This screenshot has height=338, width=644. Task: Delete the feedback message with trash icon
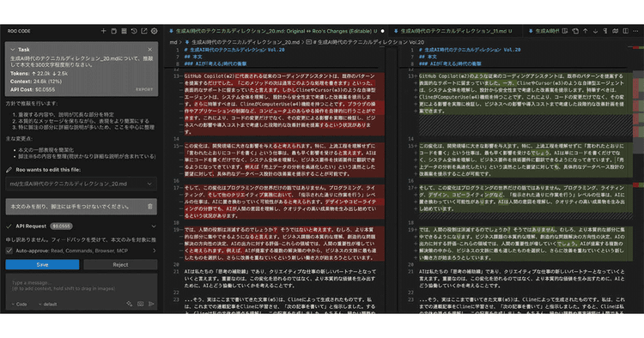coord(150,207)
